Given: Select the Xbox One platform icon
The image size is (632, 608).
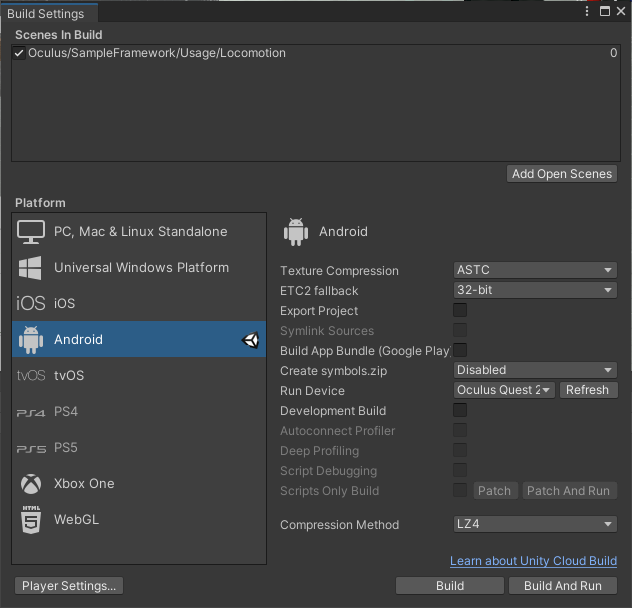Looking at the screenshot, I should click(31, 484).
